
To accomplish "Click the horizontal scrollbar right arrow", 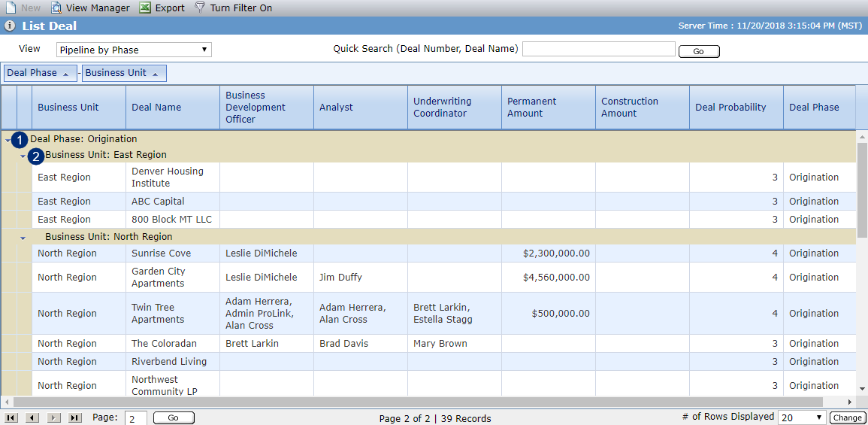I will pyautogui.click(x=850, y=402).
